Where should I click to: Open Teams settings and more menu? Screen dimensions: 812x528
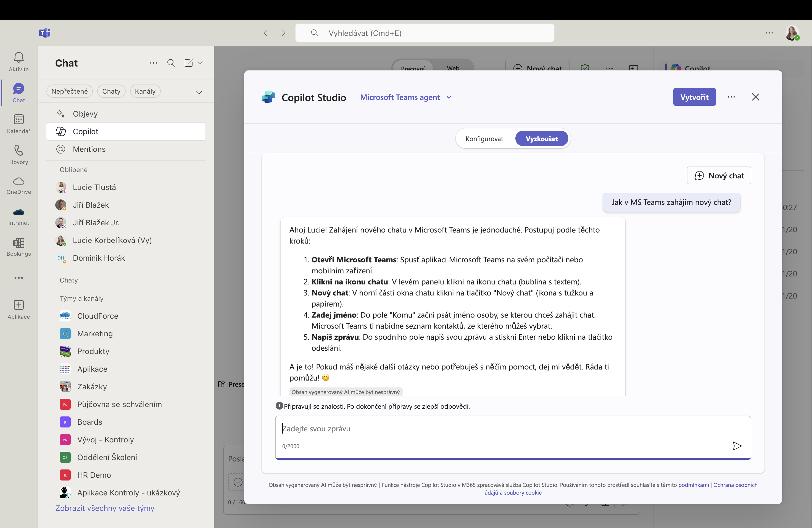tap(769, 33)
